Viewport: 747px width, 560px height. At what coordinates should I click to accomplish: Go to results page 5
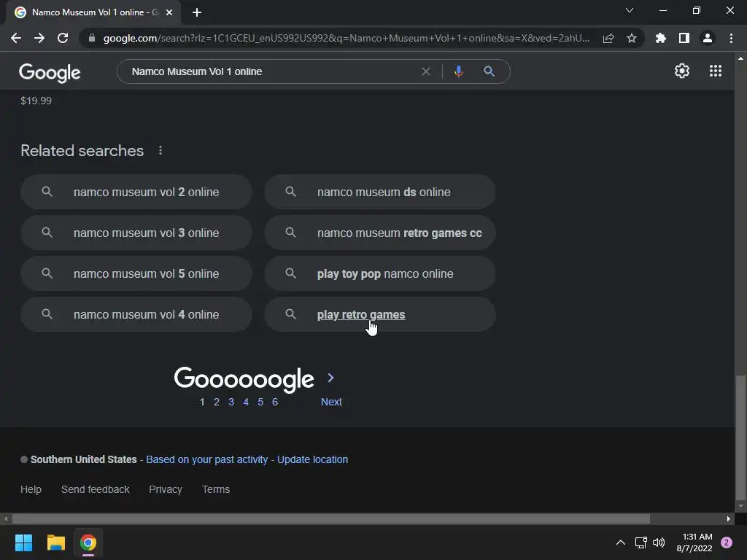coord(260,402)
